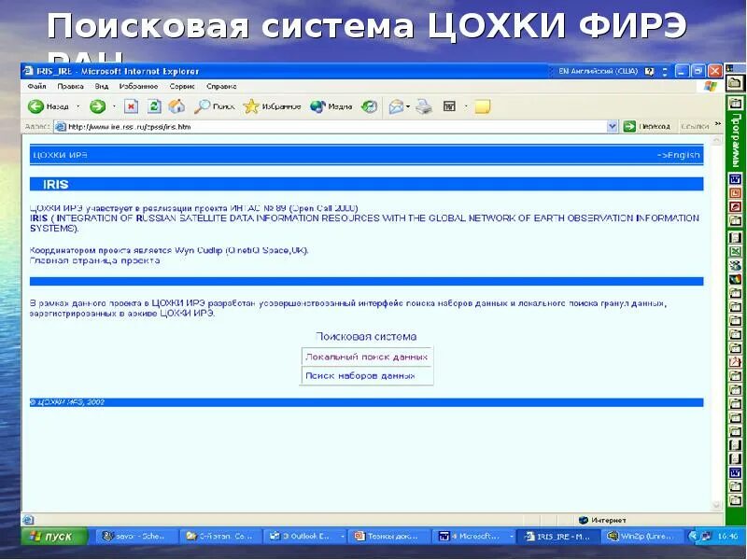The height and width of the screenshot is (560, 747).
Task: Open Локальный поиск данных link
Action: [x=366, y=357]
